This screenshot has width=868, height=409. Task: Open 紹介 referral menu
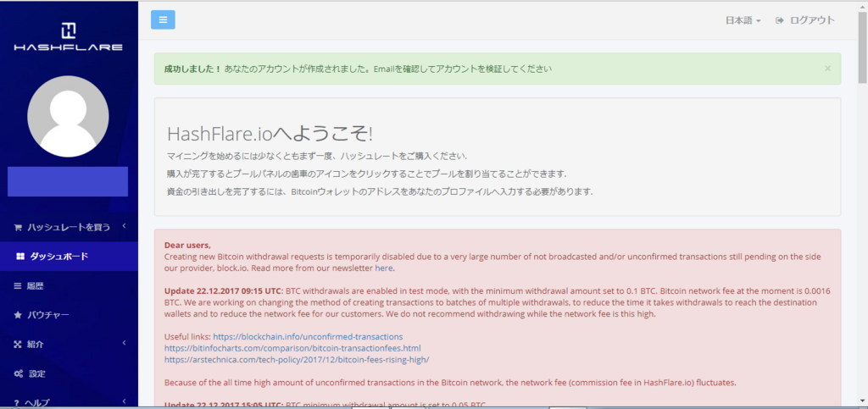point(70,345)
